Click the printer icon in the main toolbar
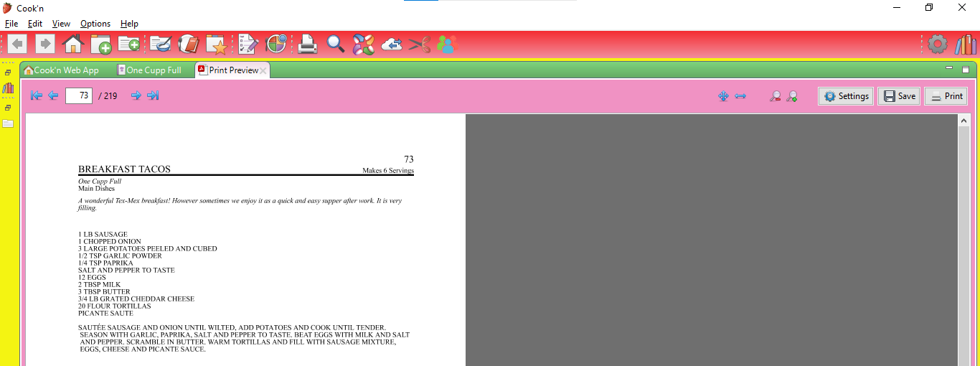This screenshot has height=366, width=980. [x=308, y=44]
